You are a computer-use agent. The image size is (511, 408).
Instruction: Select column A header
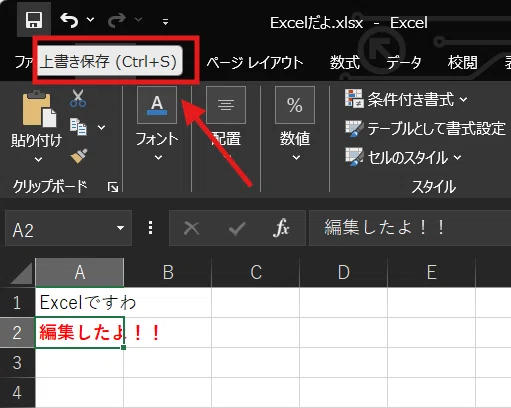(x=80, y=272)
